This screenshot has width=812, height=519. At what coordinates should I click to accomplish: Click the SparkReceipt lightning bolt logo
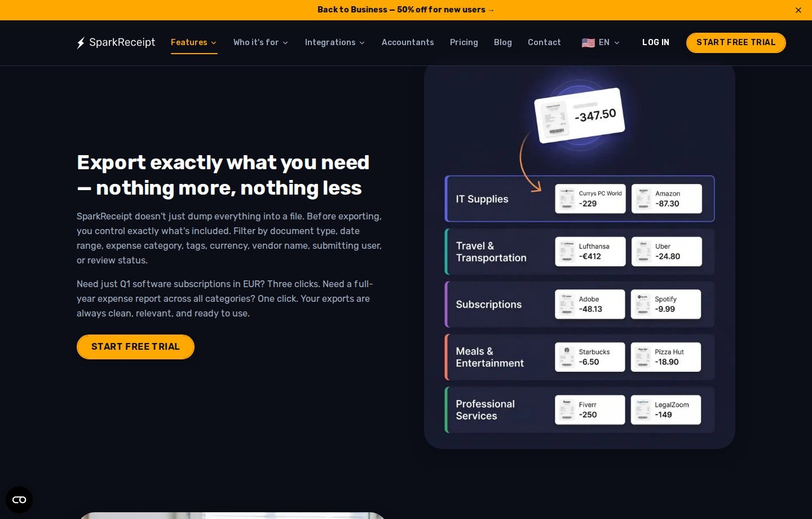[x=81, y=43]
